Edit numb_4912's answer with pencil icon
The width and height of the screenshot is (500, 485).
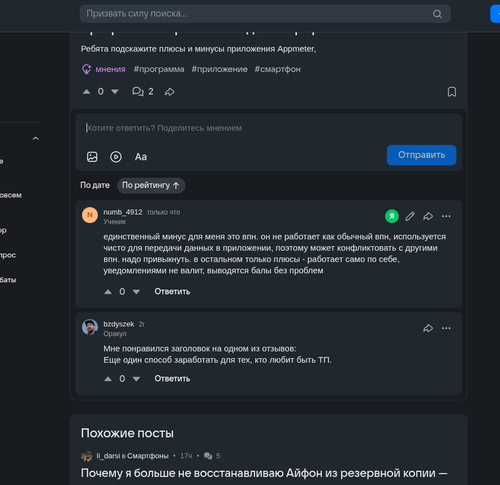(x=410, y=216)
